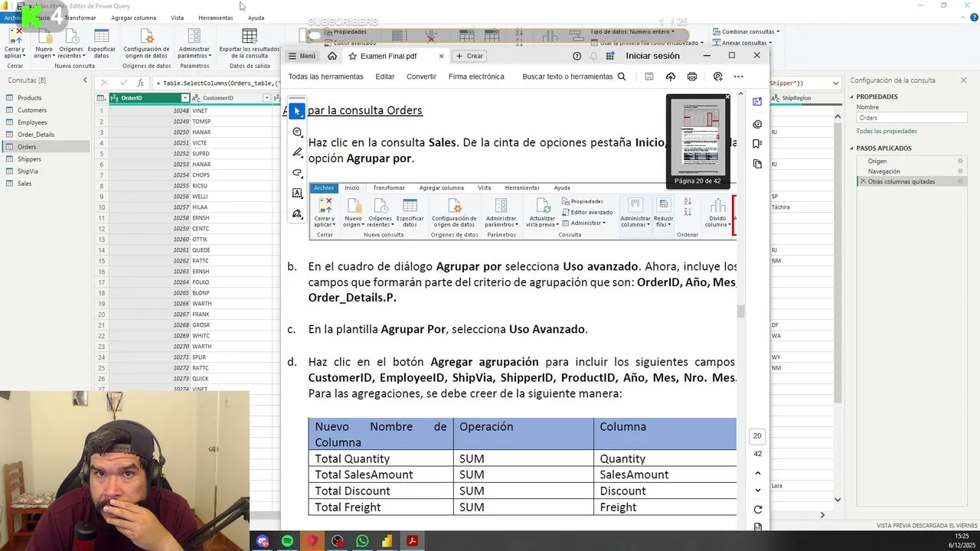Select the fill and sign tool in PDF sidebar

[x=297, y=214]
